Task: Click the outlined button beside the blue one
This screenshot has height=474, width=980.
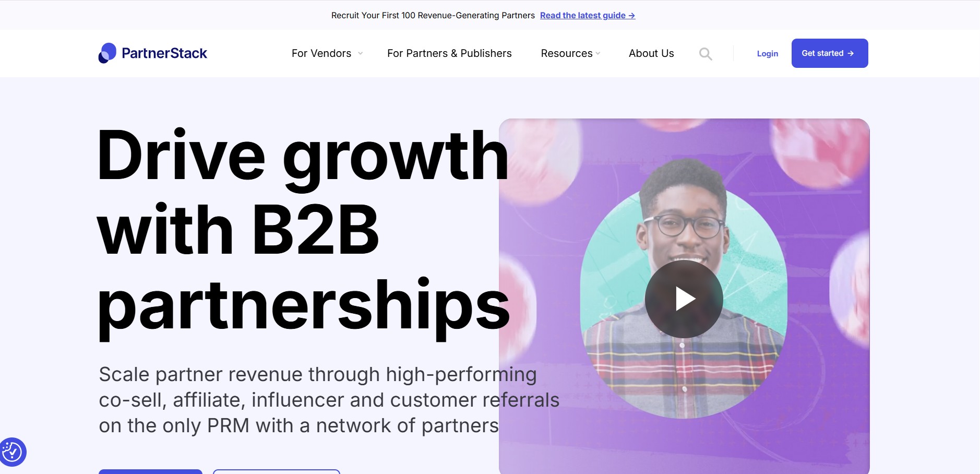Action: coord(276,472)
